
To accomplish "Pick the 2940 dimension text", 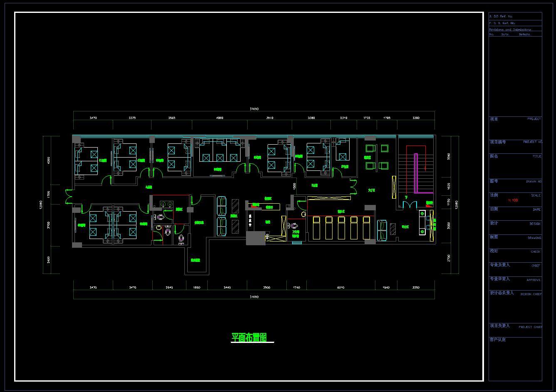I will 169,288.
